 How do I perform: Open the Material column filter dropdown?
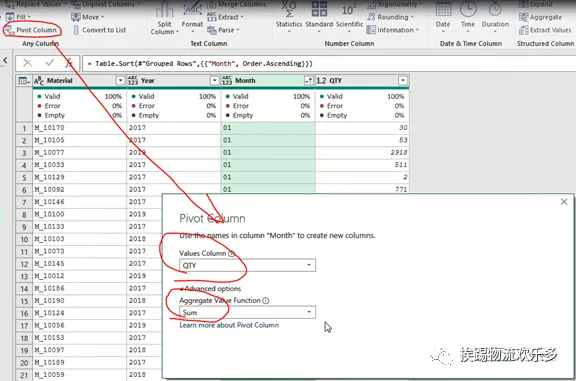[x=120, y=80]
